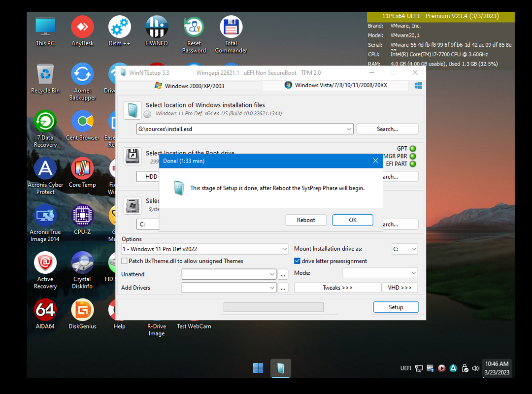Screen dimensions: 532x394
Task: Close the Done dialog
Action: (x=375, y=161)
